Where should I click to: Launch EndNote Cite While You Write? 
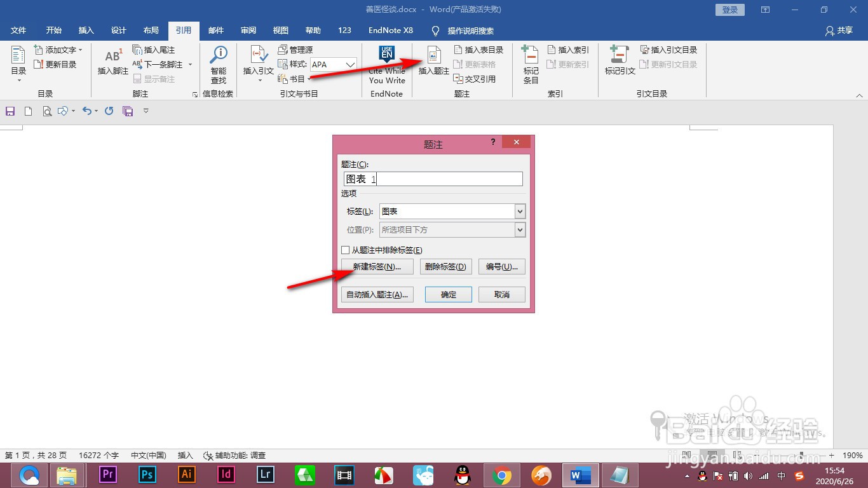tap(387, 64)
